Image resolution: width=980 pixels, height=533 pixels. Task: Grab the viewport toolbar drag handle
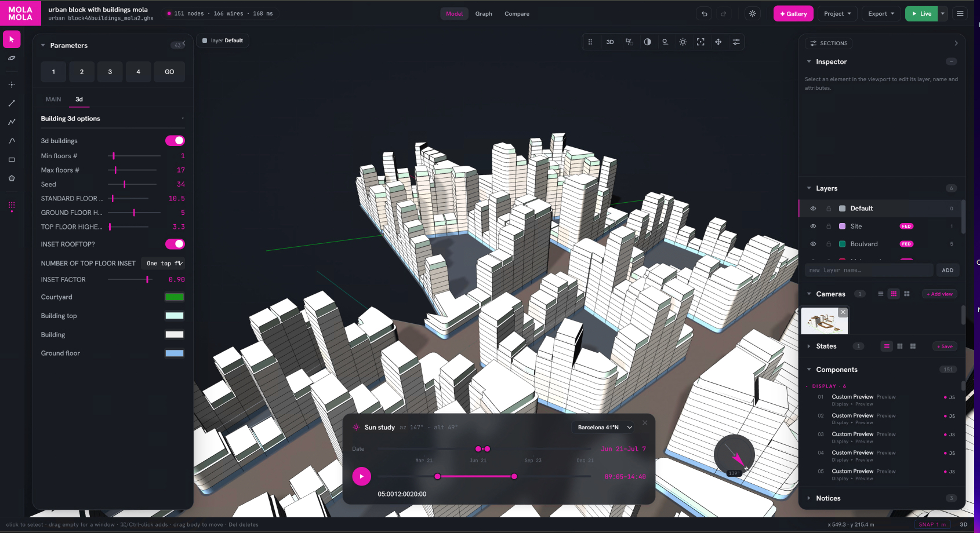[590, 42]
